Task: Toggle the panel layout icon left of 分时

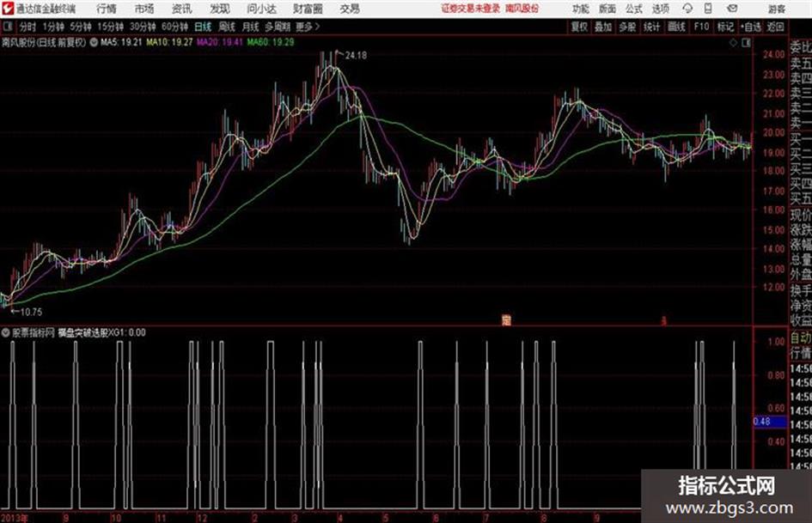Action: [7, 27]
